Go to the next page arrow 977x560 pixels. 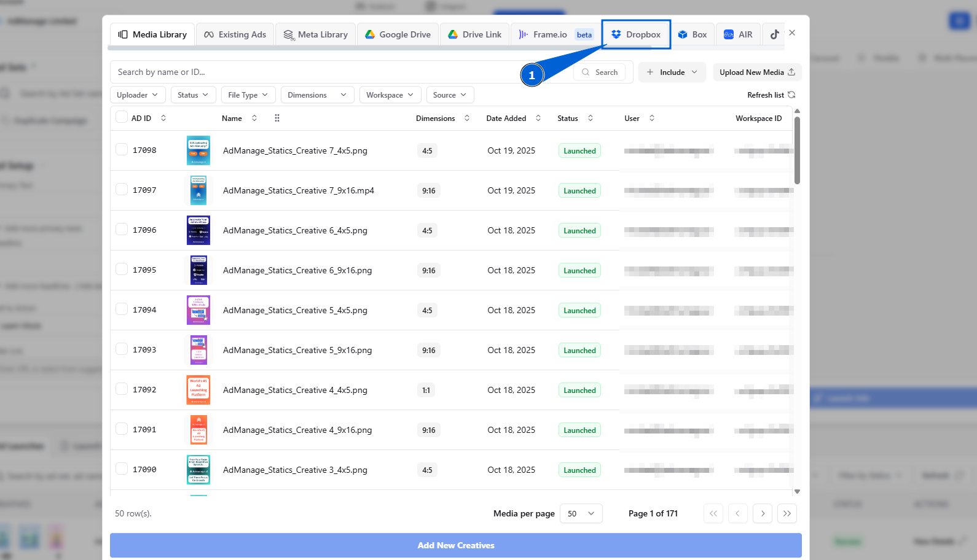763,513
